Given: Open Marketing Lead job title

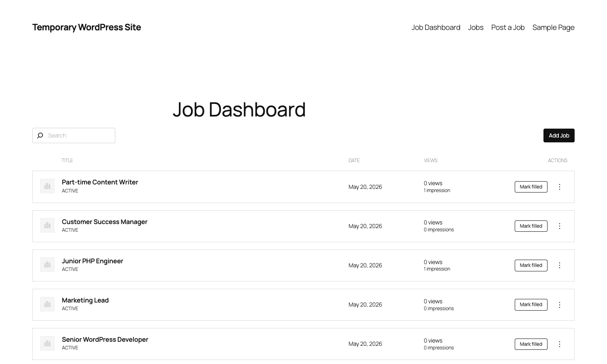Looking at the screenshot, I should (85, 300).
